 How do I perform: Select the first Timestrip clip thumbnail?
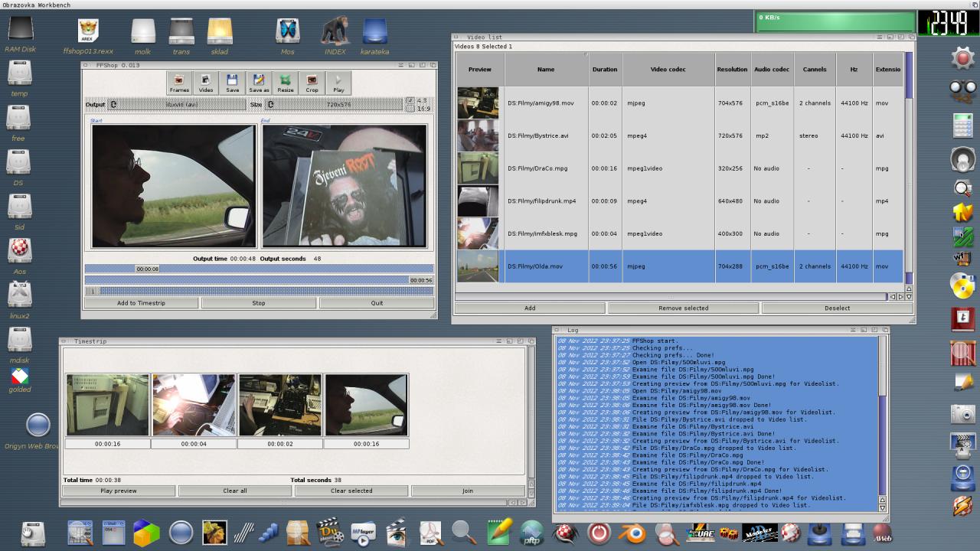(107, 405)
